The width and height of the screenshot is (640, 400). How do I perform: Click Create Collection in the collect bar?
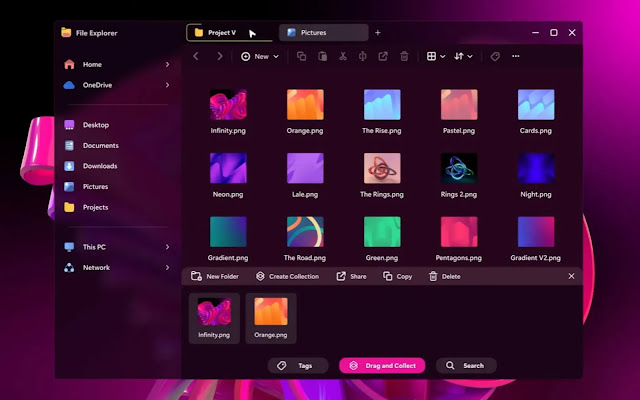pyautogui.click(x=287, y=276)
